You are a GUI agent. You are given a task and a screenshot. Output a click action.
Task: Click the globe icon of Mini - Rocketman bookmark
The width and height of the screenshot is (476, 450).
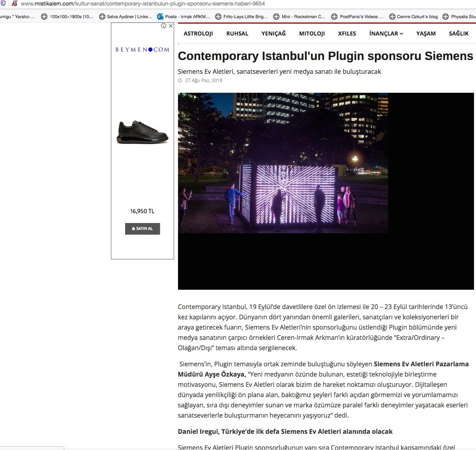pos(276,17)
